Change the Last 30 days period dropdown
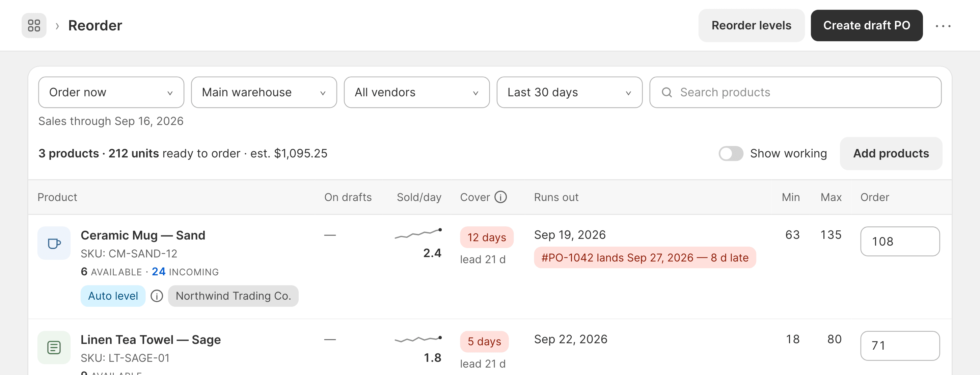Screen dimensions: 980x375 pos(570,93)
